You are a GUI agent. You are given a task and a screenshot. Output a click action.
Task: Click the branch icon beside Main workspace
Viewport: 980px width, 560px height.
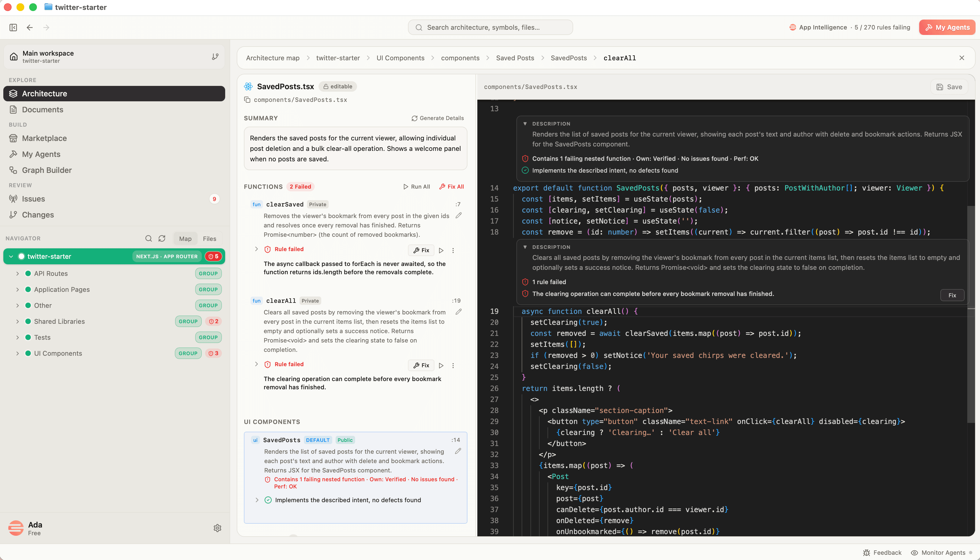click(x=215, y=56)
